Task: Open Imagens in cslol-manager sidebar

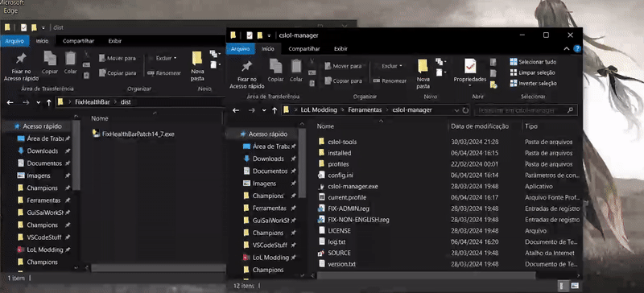Action: point(259,184)
